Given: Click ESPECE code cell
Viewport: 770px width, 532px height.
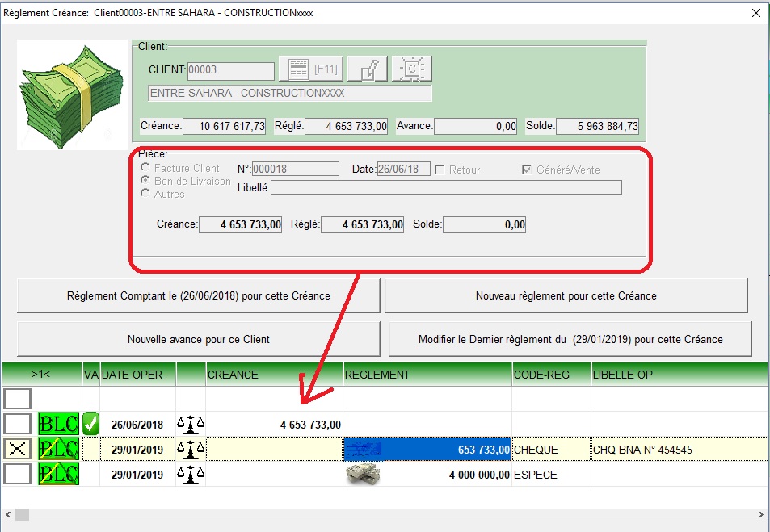Looking at the screenshot, I should pos(552,475).
